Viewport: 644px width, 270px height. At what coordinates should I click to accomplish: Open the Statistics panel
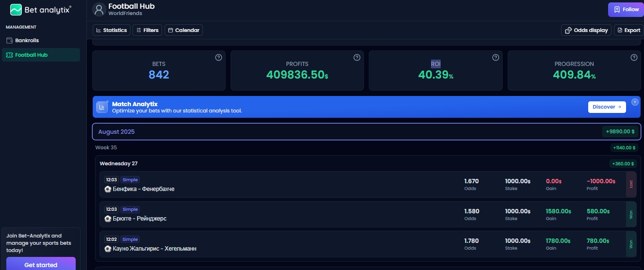click(111, 30)
